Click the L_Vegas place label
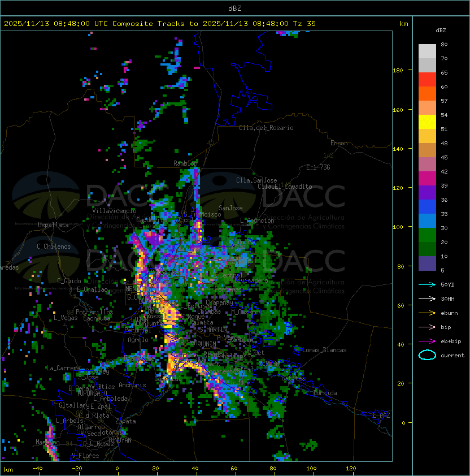470x476 pixels. 66,318
